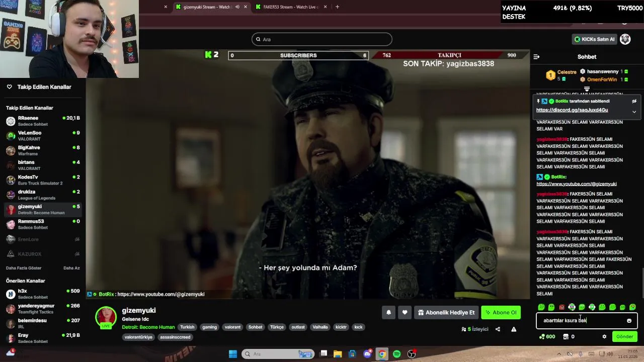The width and height of the screenshot is (644, 362).
Task: Expand the pinned message chevron
Action: 634,112
